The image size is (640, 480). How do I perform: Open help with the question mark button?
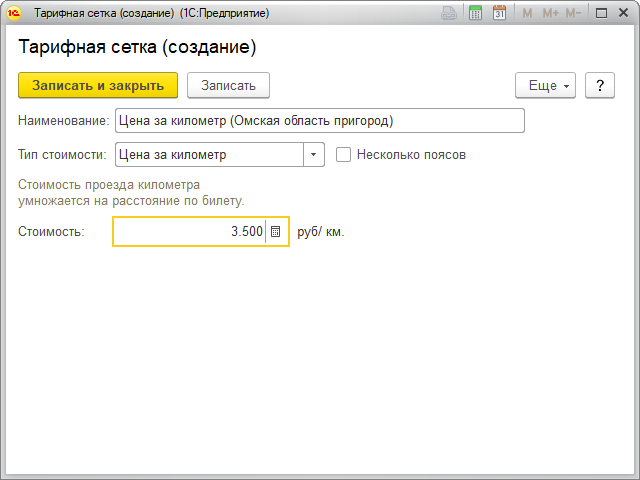click(x=599, y=86)
